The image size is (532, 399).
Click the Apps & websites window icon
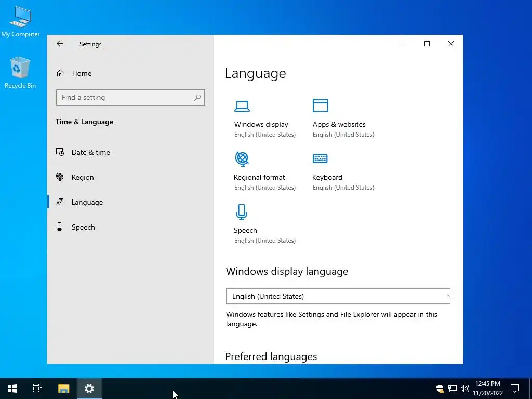(x=320, y=105)
